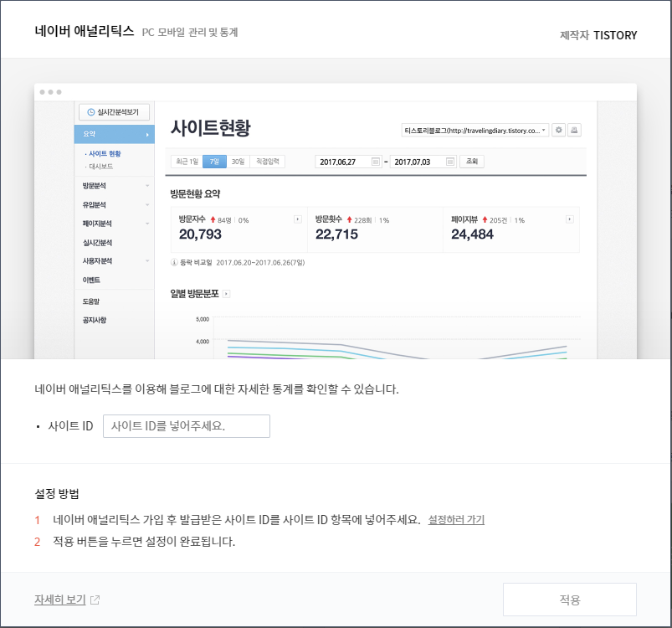Click the print icon beside the gear icon
Image resolution: width=672 pixels, height=628 pixels.
(x=574, y=130)
